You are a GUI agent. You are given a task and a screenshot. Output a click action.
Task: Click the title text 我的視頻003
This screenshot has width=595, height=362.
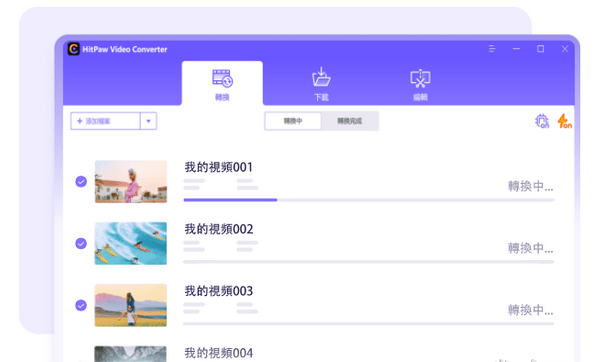219,291
